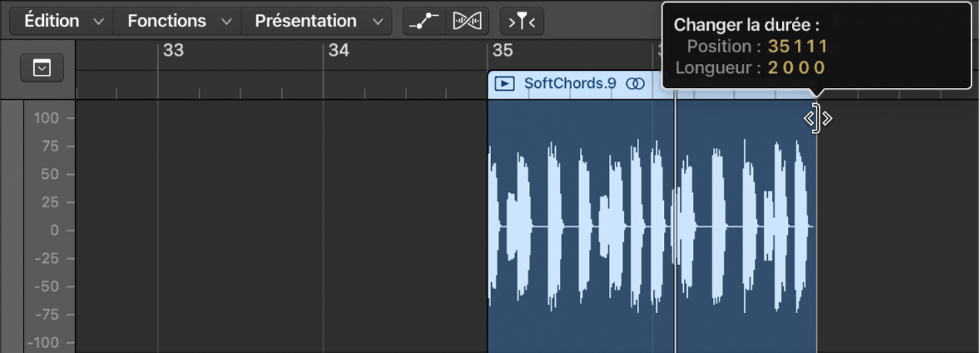The image size is (980, 353).
Task: Click the white playhead line
Action: (675, 231)
